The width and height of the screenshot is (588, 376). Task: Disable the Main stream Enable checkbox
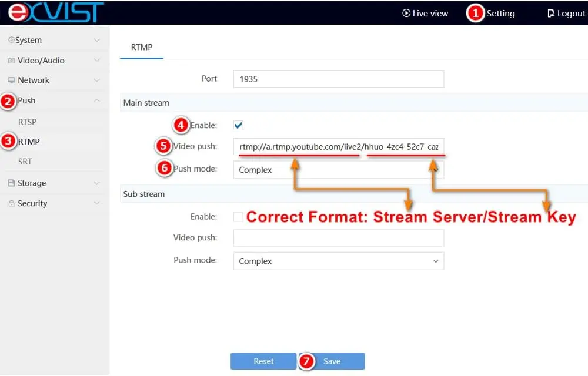point(238,125)
